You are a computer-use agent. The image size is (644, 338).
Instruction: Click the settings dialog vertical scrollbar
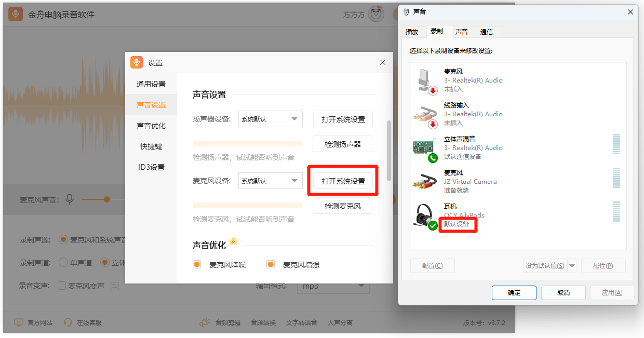click(389, 151)
